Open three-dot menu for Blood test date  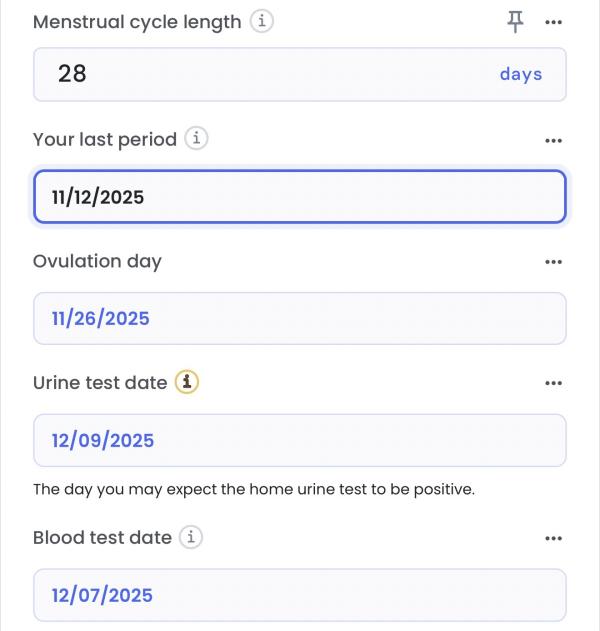[553, 538]
